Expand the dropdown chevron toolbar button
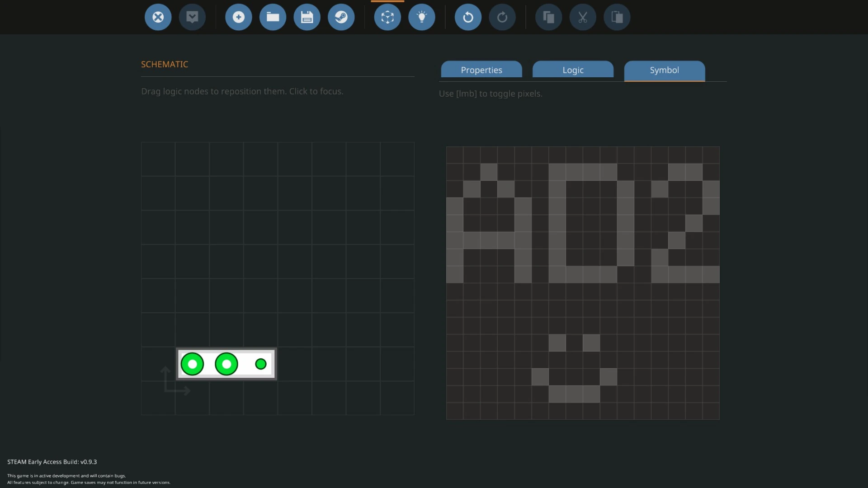The image size is (868, 488). coord(192,17)
